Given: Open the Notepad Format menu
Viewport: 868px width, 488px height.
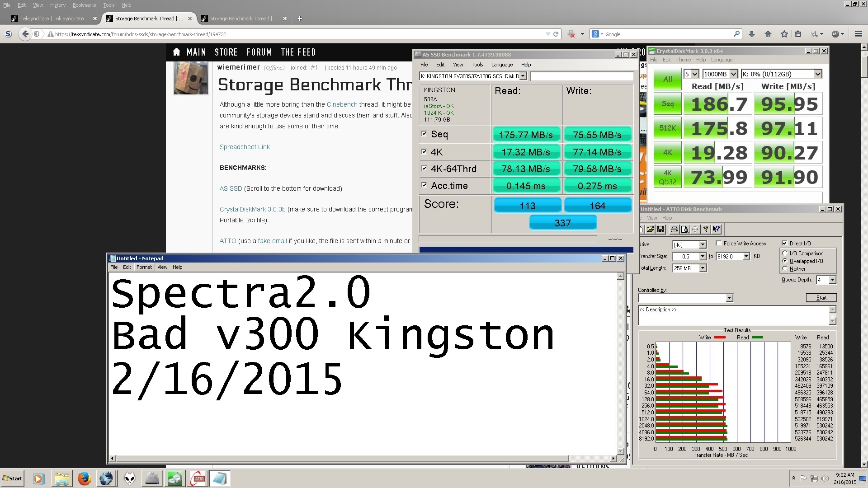Looking at the screenshot, I should [x=144, y=267].
